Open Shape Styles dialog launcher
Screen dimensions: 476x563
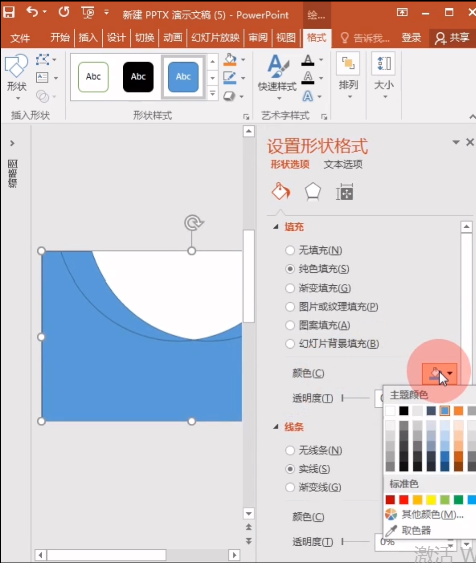246,117
